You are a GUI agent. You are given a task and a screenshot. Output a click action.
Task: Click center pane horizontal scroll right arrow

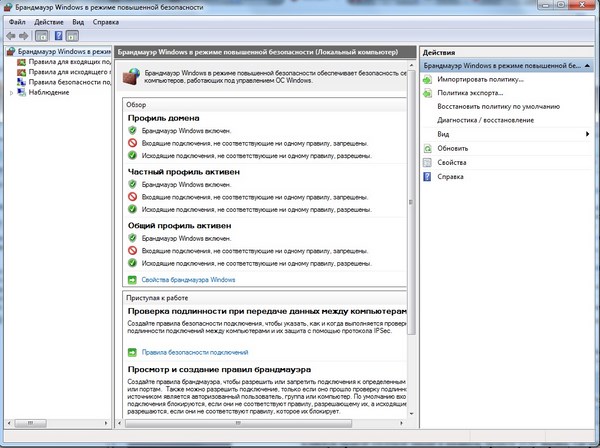(x=401, y=423)
